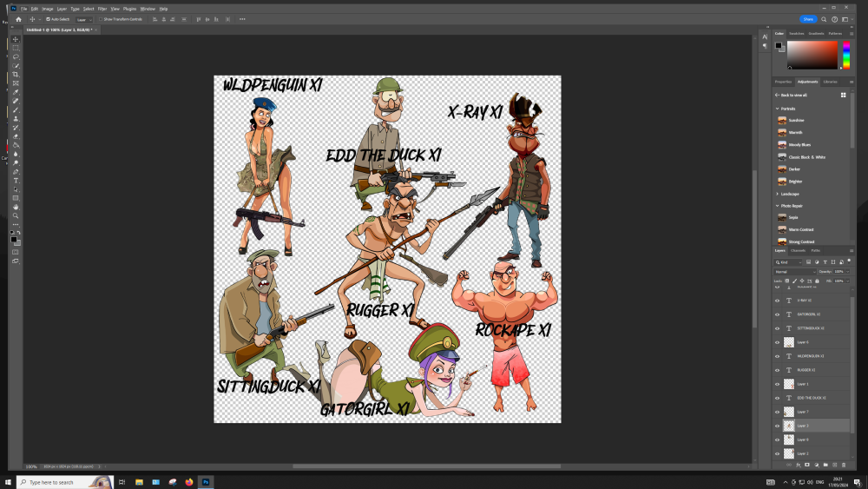The width and height of the screenshot is (868, 489).
Task: Pick the Lasso tool in the toolbar
Action: (16, 56)
